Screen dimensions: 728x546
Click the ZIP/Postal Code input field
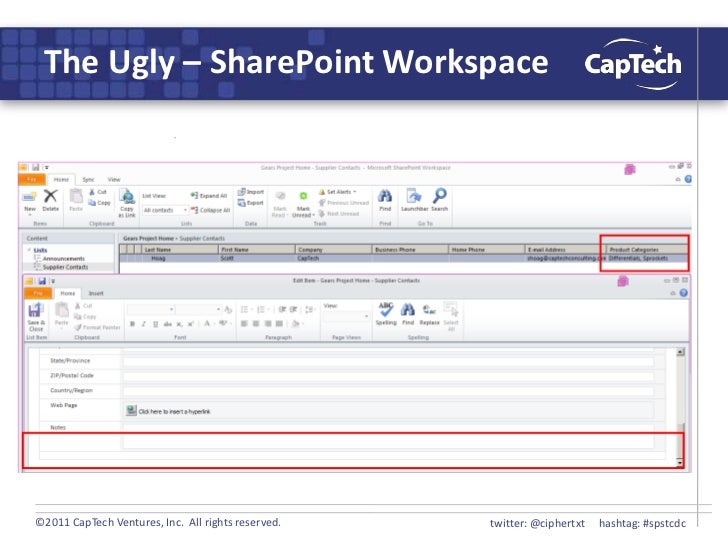tap(388, 376)
